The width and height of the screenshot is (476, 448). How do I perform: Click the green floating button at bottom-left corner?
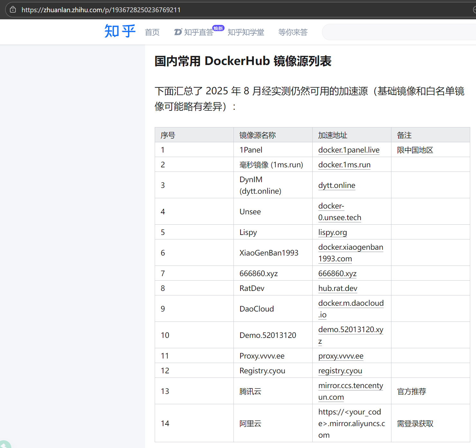(5, 444)
